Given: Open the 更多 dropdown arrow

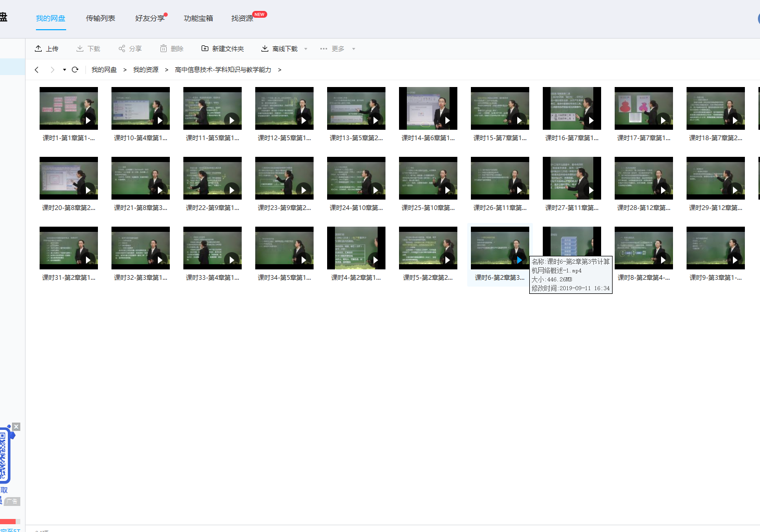Looking at the screenshot, I should point(354,49).
